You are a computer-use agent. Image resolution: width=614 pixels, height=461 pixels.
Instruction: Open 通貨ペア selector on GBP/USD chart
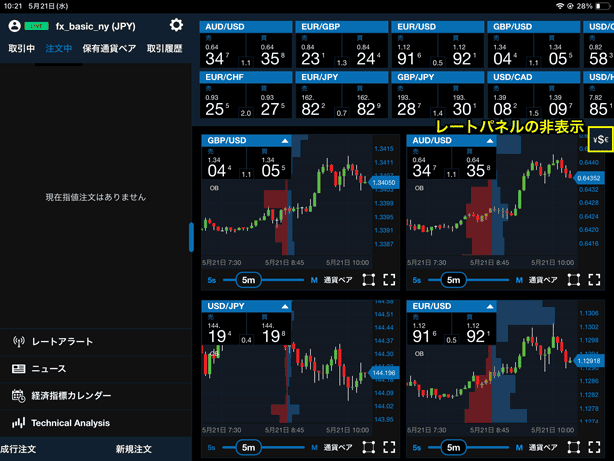[x=338, y=280]
